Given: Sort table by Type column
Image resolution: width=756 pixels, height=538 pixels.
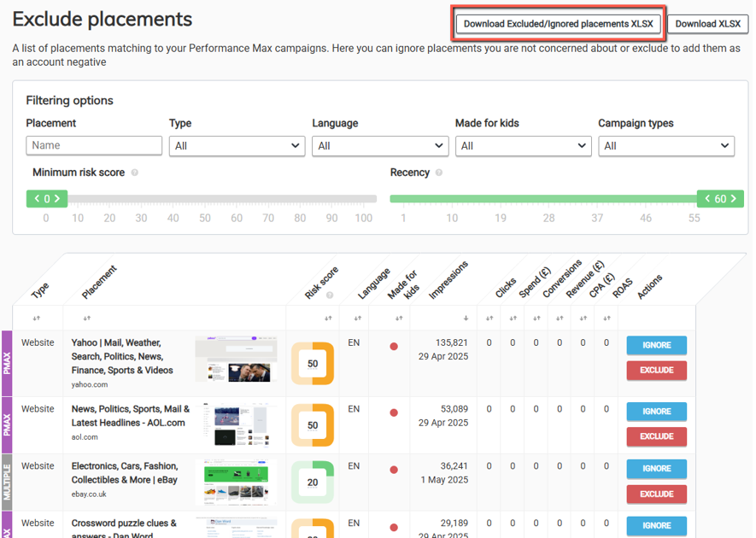Looking at the screenshot, I should pos(37,318).
